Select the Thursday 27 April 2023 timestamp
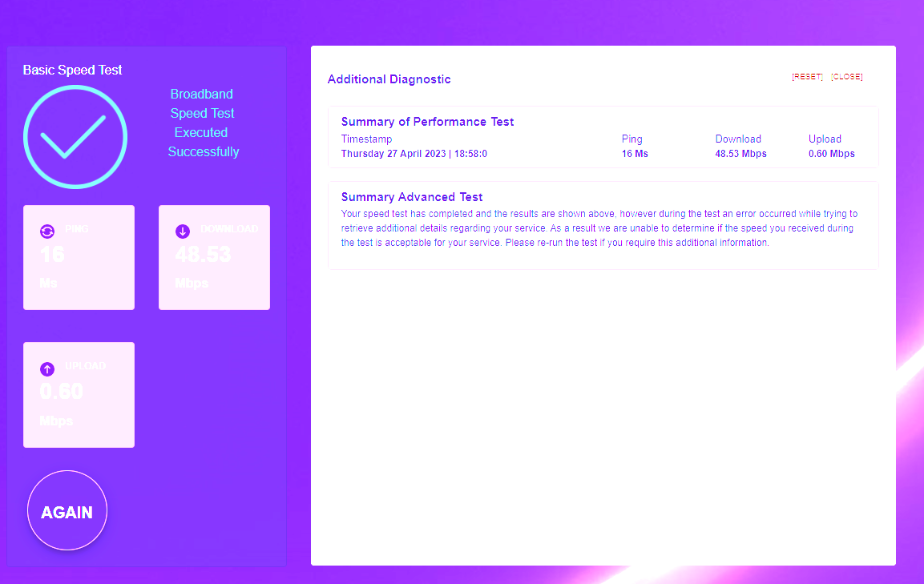The width and height of the screenshot is (924, 584). 414,154
